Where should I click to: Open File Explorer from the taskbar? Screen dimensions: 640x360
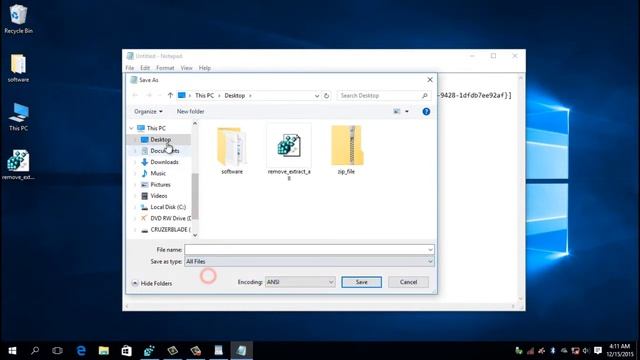coord(104,351)
